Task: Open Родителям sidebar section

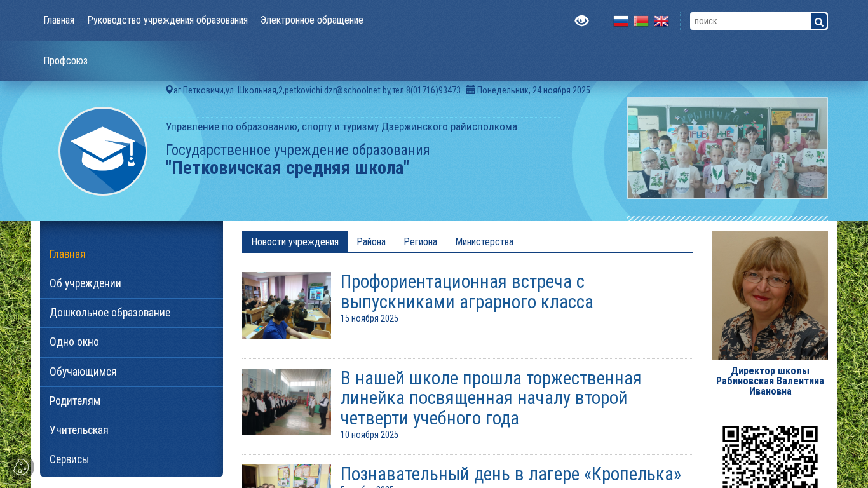Action: pos(132,401)
